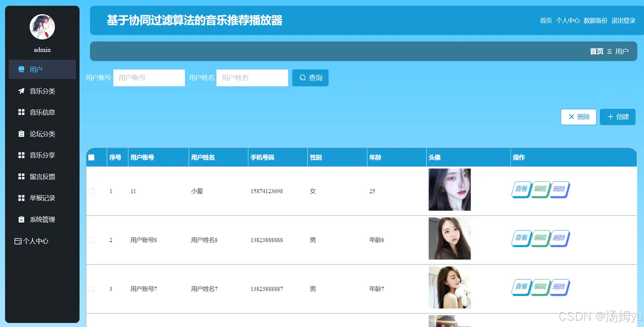Click the plus icon in 创建 button
This screenshot has width=644, height=327.
pyautogui.click(x=610, y=117)
